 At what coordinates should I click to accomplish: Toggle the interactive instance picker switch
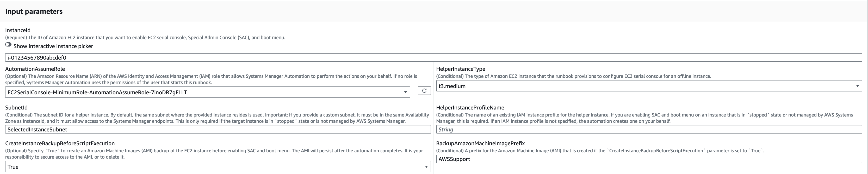tap(8, 45)
